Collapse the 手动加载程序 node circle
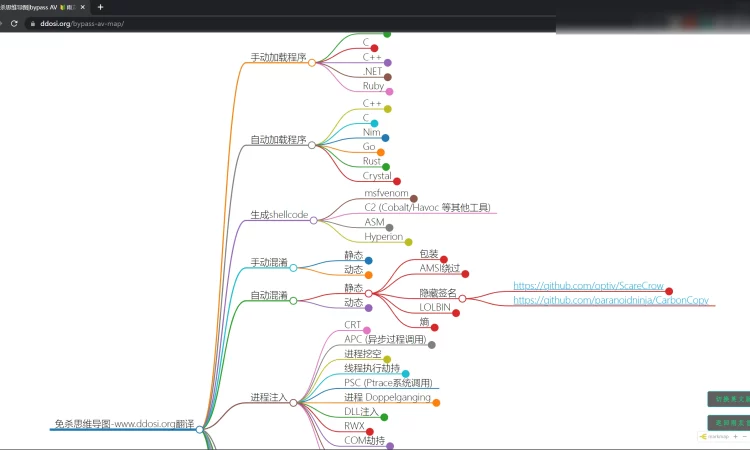The height and width of the screenshot is (450, 750). [x=312, y=63]
